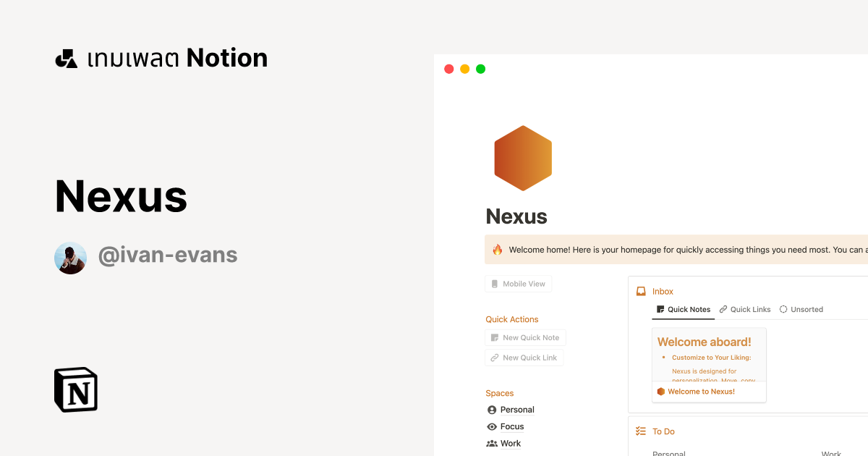Click the fire emoji in welcome callout
The image size is (868, 456).
point(496,249)
